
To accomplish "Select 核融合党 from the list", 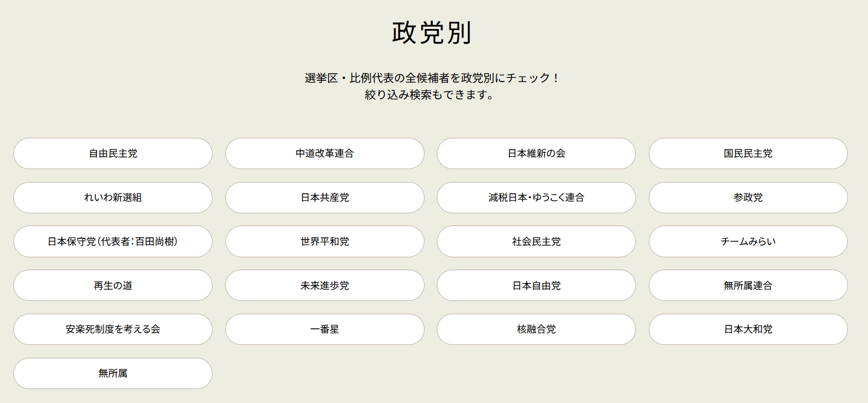I will 536,329.
